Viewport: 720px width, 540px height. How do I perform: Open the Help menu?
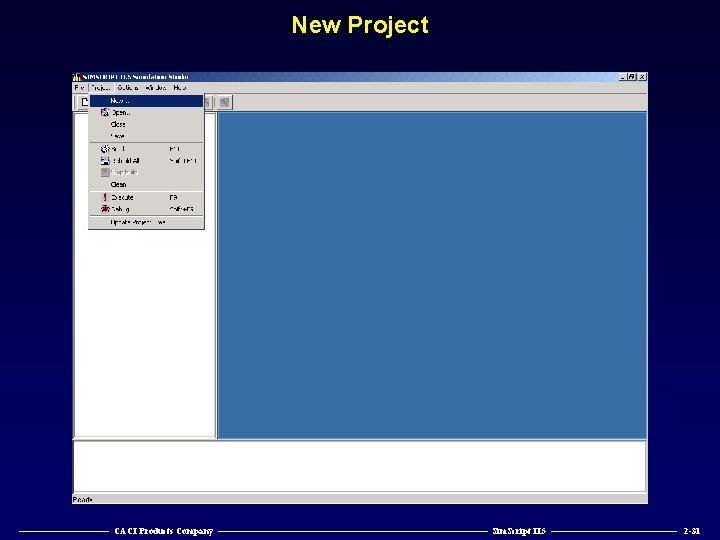click(x=180, y=88)
